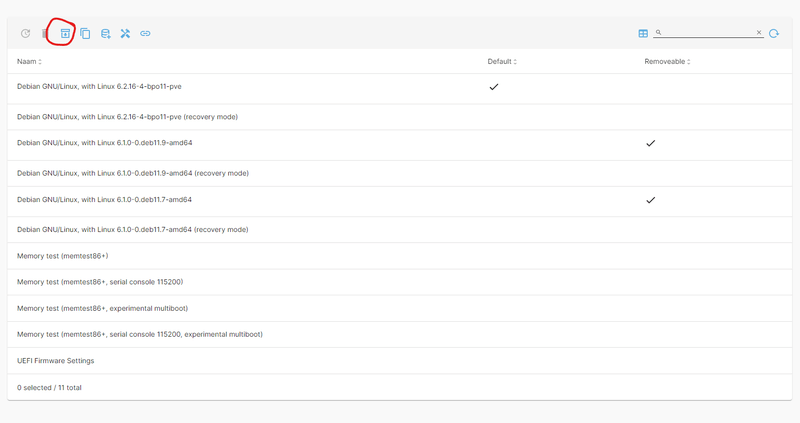Select the 6.2.16-4-bpo11-pve (recovery mode) row
Image resolution: width=800 pixels, height=423 pixels.
(x=127, y=116)
